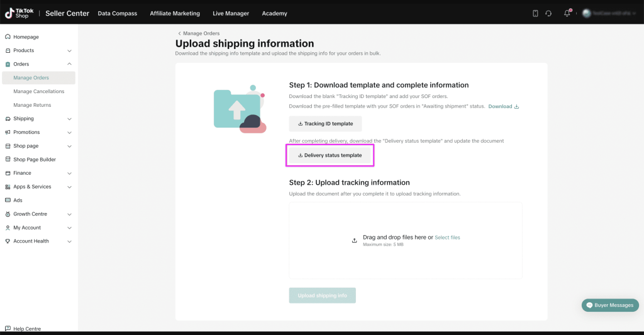Click the Select files link
Viewport: 644px width, 335px height.
coord(447,238)
